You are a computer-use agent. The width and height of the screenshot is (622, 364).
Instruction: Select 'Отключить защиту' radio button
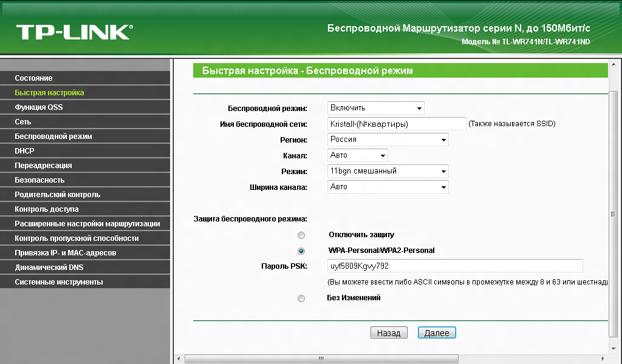tap(301, 235)
